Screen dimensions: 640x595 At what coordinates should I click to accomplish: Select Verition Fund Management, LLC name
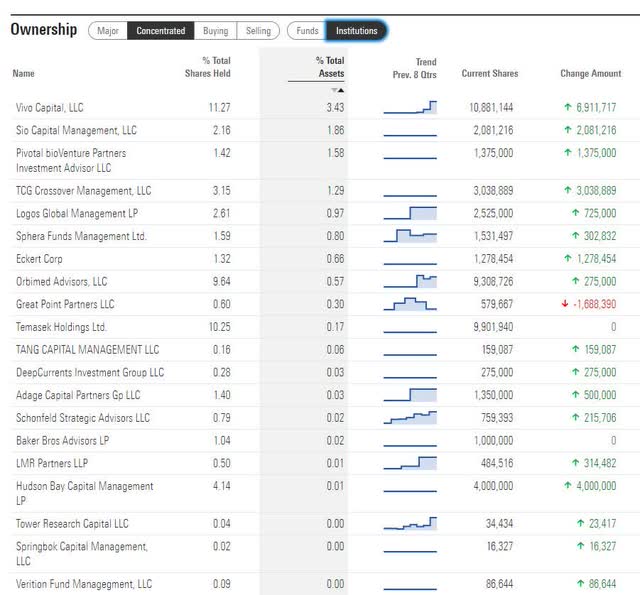[84, 584]
